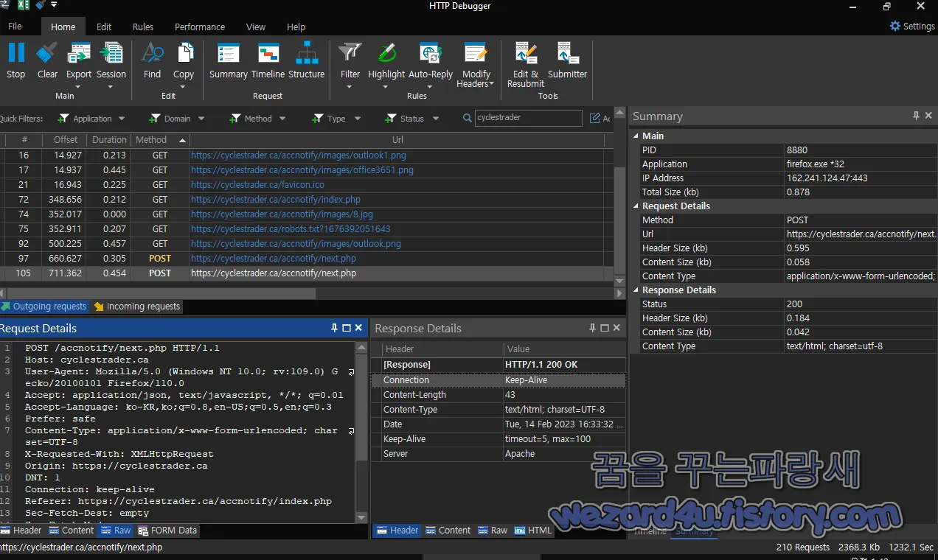Open the accnotify/index.php request URL
938x560 pixels.
click(x=276, y=200)
